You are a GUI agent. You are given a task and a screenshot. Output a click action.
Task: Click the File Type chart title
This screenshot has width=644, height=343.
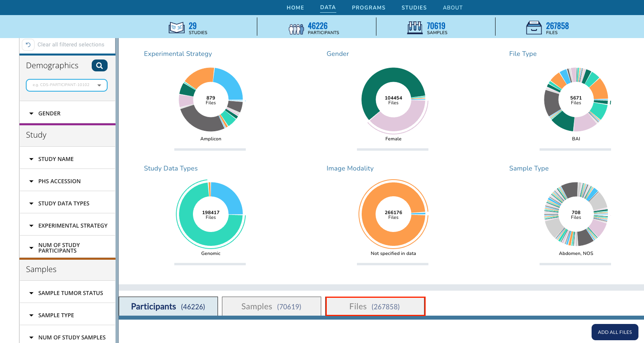(x=523, y=54)
